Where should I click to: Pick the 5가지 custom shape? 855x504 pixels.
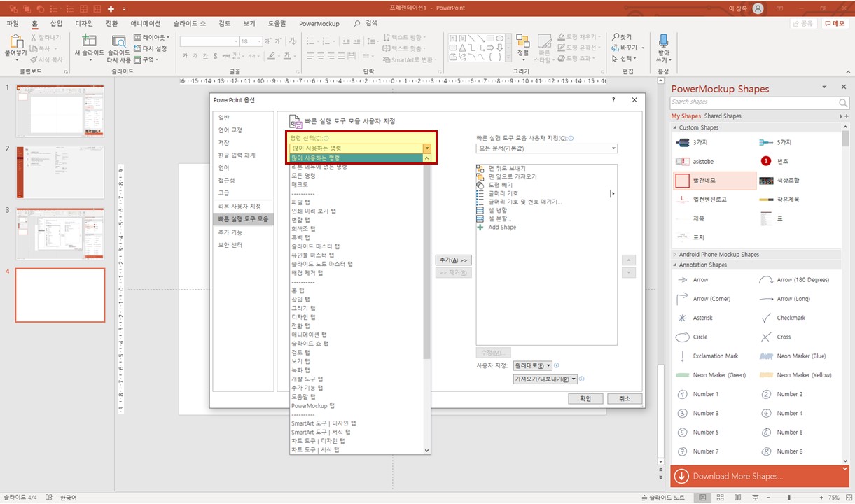tap(799, 142)
